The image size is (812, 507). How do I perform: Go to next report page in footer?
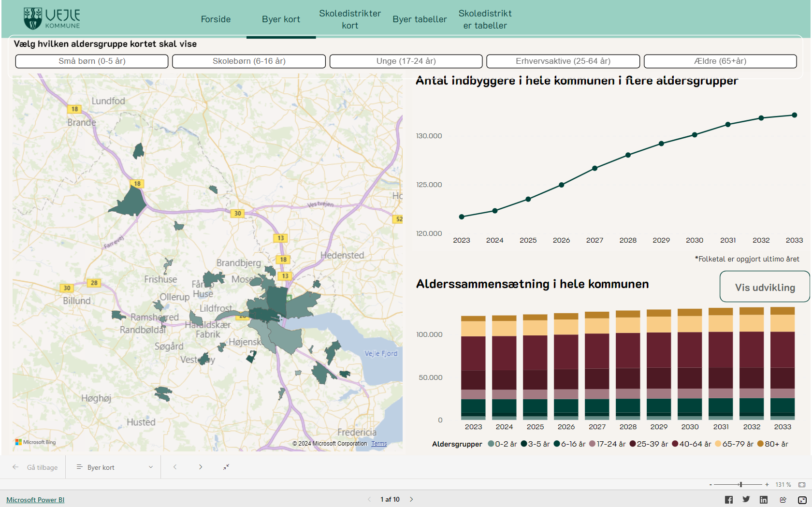(x=411, y=499)
